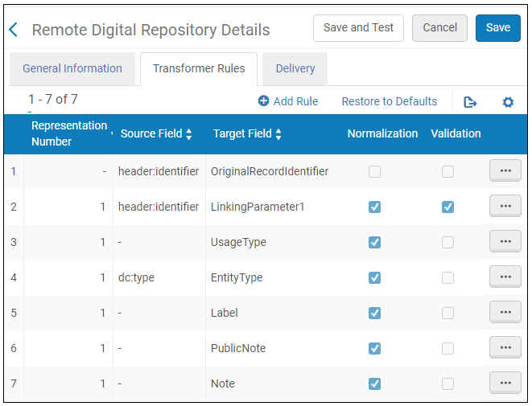This screenshot has height=406, width=532.
Task: Open row actions for OriginalRecordIdentifier
Action: [505, 170]
